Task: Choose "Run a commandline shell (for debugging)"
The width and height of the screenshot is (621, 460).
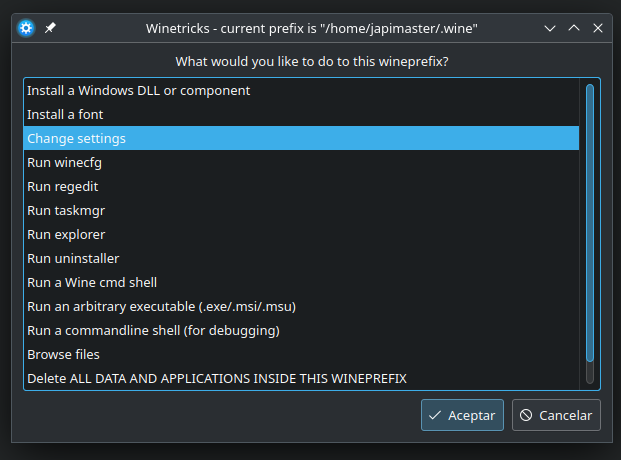Action: (x=153, y=330)
